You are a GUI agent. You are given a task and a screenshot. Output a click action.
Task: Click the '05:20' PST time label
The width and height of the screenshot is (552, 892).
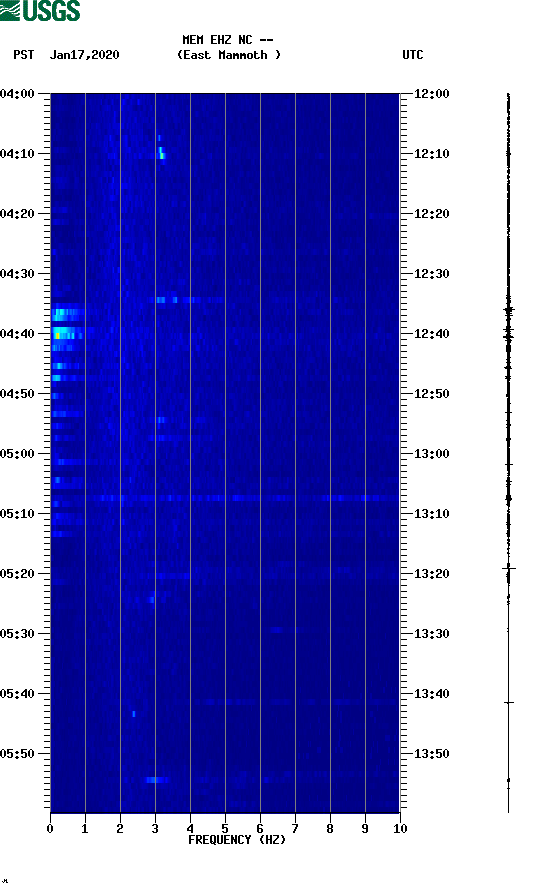[x=18, y=574]
